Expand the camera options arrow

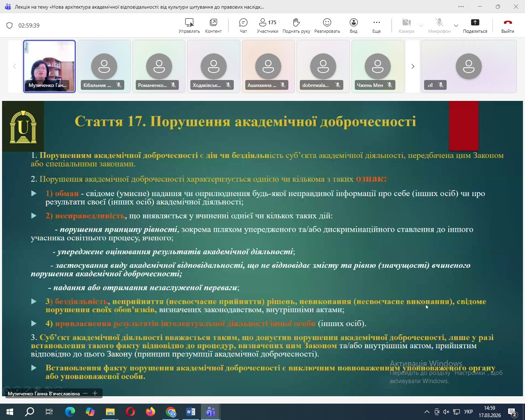pyautogui.click(x=421, y=26)
